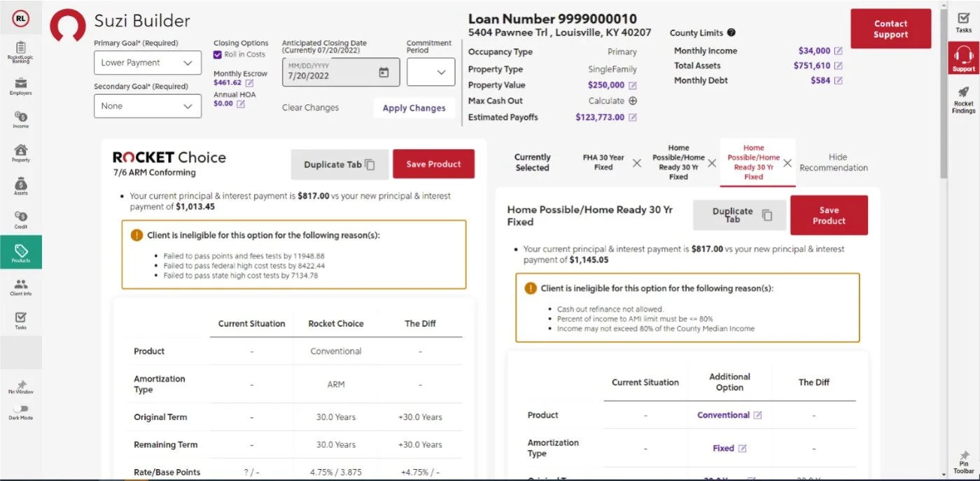Click the RL logo icon
The width and height of the screenshot is (980, 481).
coord(20,19)
